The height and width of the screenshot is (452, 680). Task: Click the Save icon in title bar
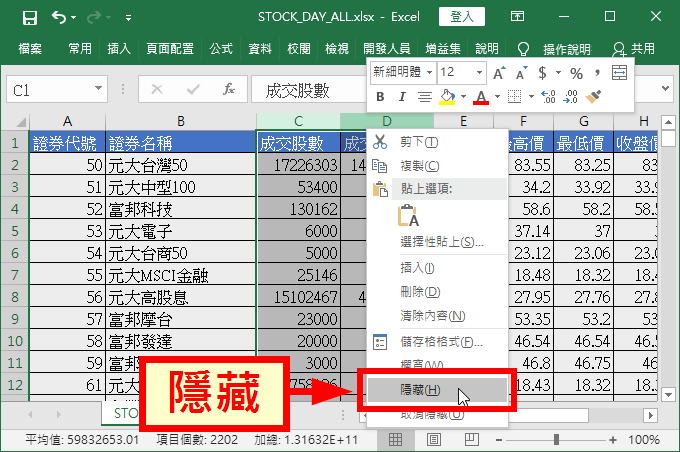(x=29, y=18)
